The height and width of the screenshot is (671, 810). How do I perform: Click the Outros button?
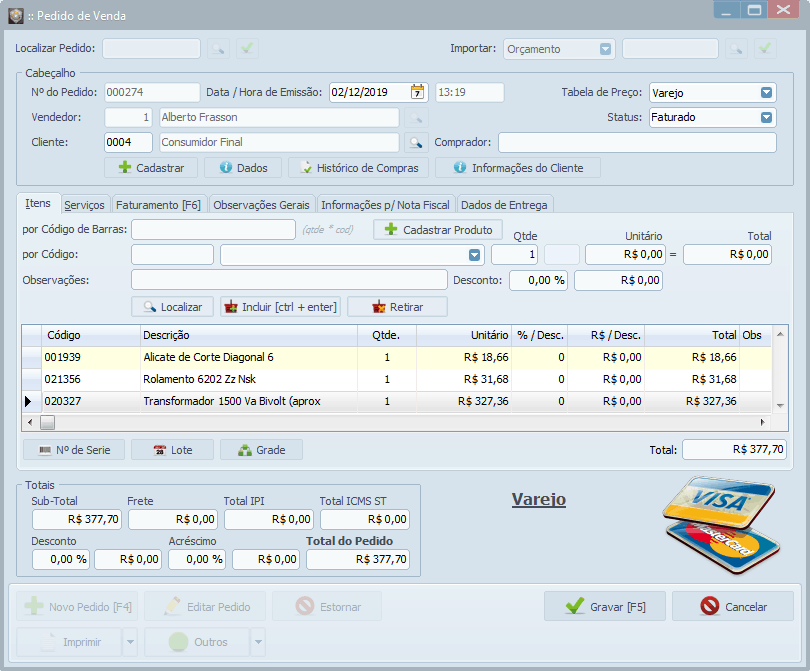(197, 642)
